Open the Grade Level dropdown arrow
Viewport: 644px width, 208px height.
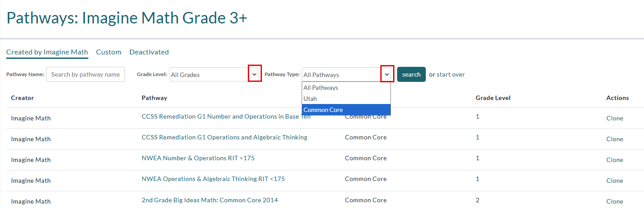click(x=254, y=73)
